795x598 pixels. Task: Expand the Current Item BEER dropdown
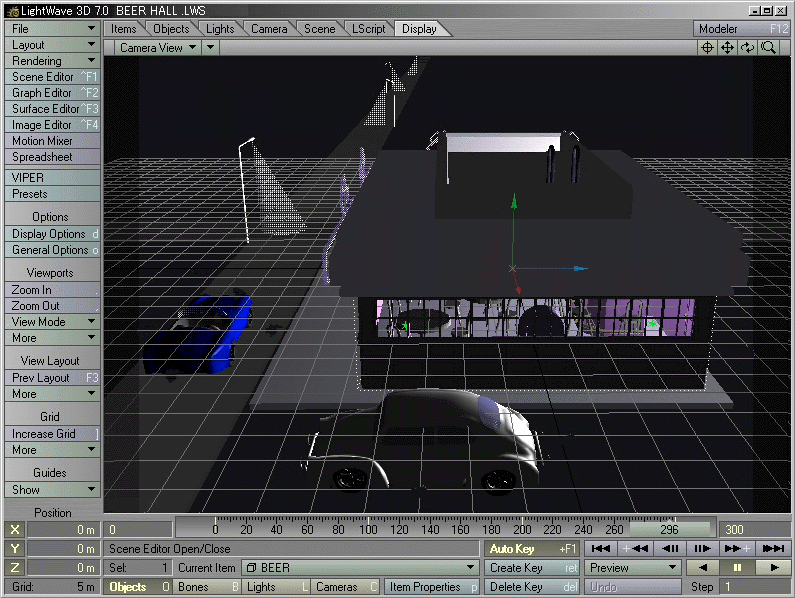pos(471,567)
